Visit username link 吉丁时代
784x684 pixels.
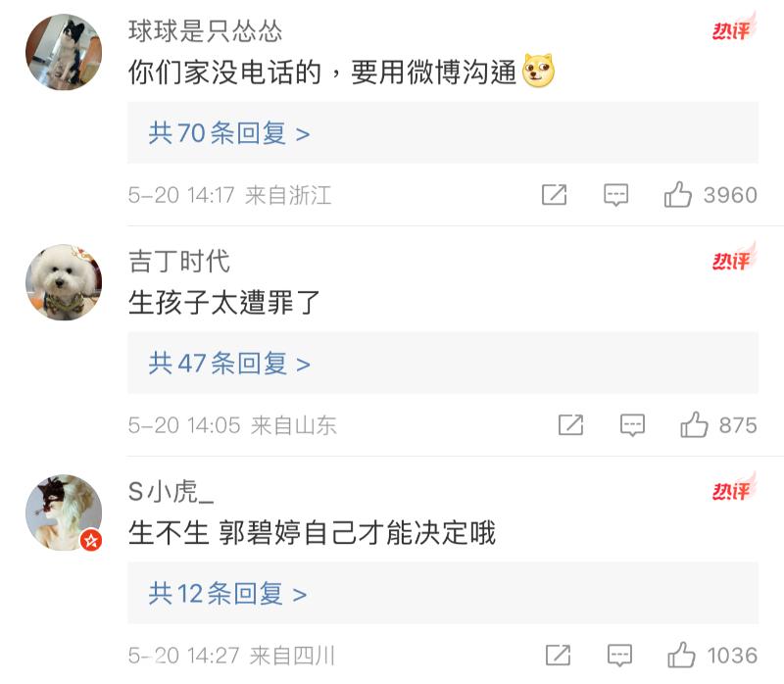[x=179, y=261]
